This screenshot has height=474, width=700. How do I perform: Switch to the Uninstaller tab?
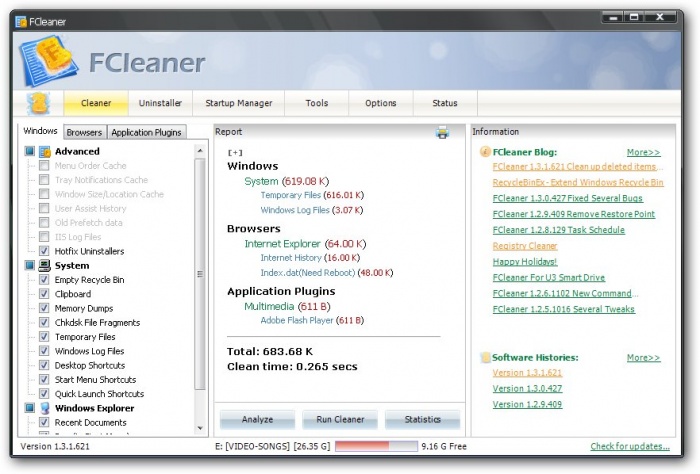pyautogui.click(x=160, y=103)
